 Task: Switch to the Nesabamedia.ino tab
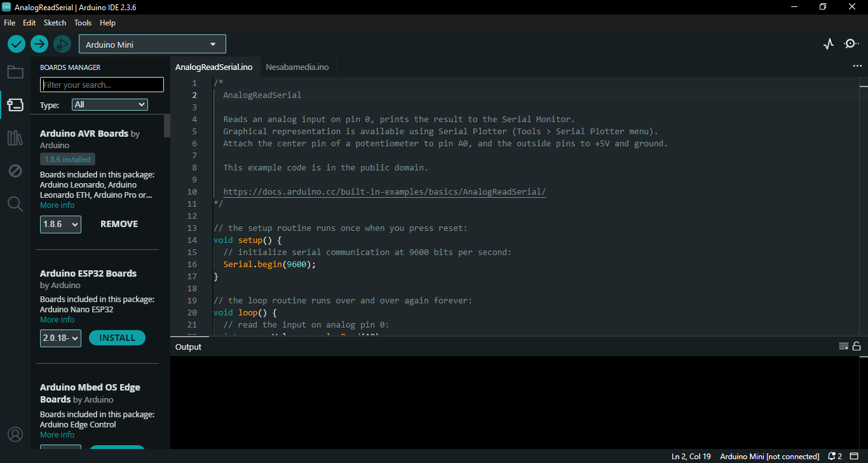click(x=297, y=67)
